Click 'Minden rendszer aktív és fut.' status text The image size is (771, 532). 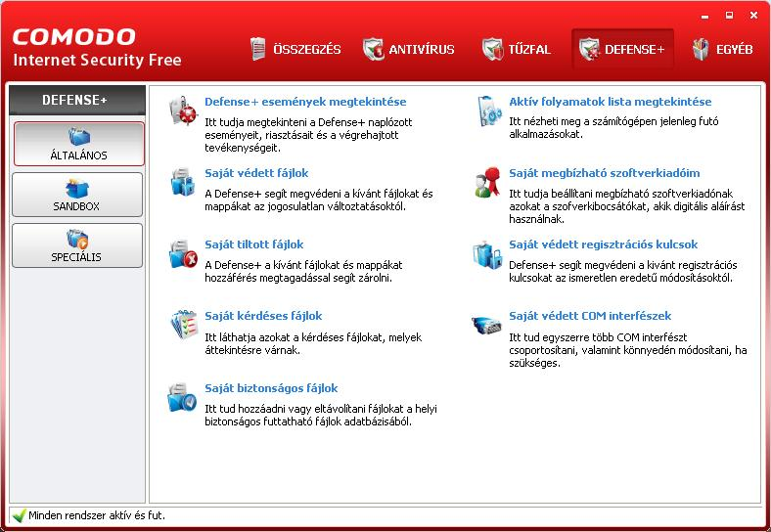(x=96, y=515)
